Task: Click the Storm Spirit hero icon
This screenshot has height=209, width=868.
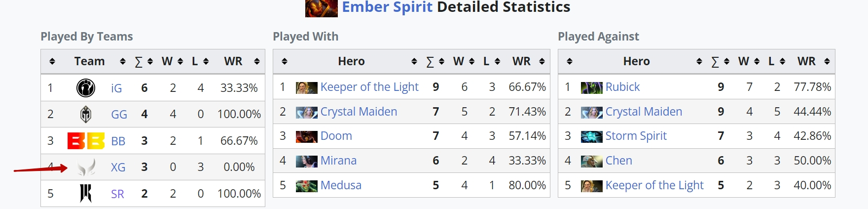Action: coord(591,136)
